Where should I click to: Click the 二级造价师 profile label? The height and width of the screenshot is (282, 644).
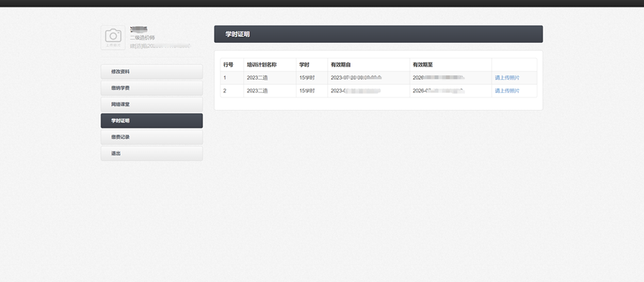click(x=143, y=38)
